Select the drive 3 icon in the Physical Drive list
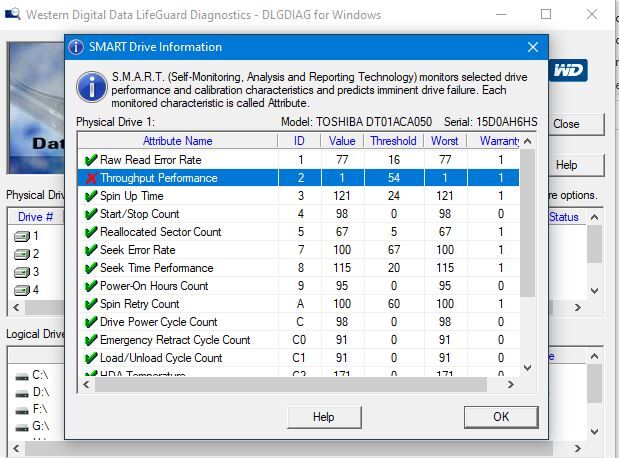Viewport: 619px width, 458px height. tap(22, 272)
